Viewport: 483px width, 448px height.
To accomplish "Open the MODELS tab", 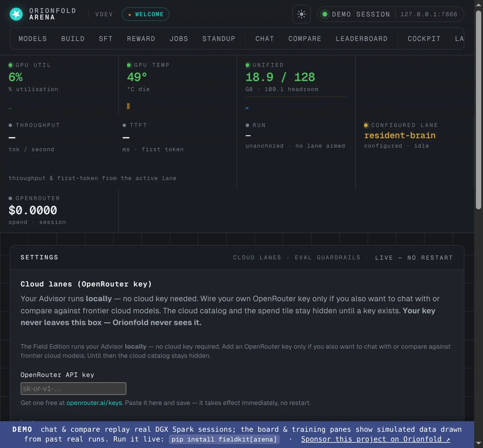I will pos(33,39).
